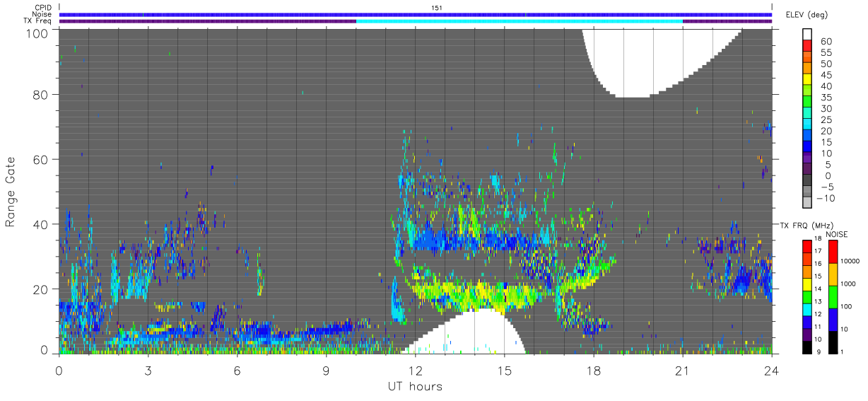This screenshot has height=401, width=868.
Task: Click the 12 tick label on UT hours axis
Action: click(415, 369)
